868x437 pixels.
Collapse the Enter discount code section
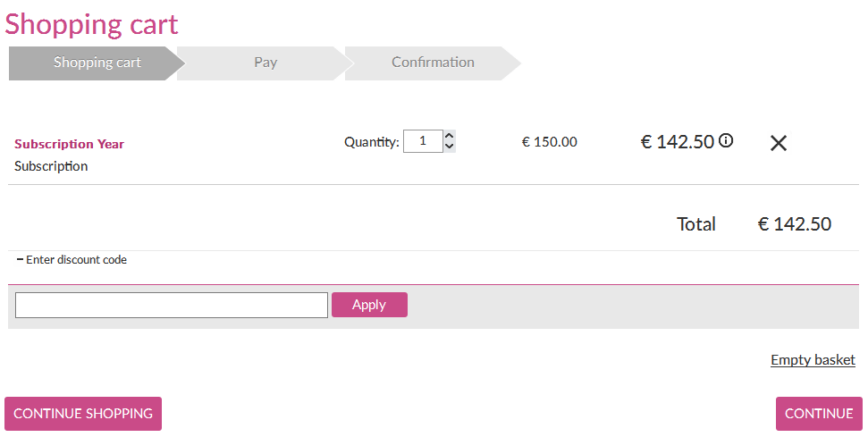click(72, 260)
